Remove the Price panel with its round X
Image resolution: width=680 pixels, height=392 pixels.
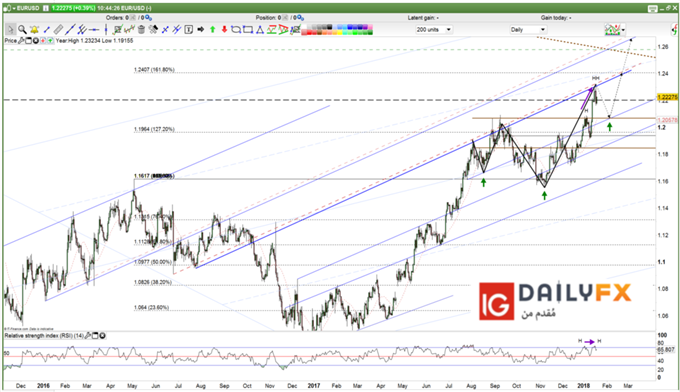(x=36, y=41)
